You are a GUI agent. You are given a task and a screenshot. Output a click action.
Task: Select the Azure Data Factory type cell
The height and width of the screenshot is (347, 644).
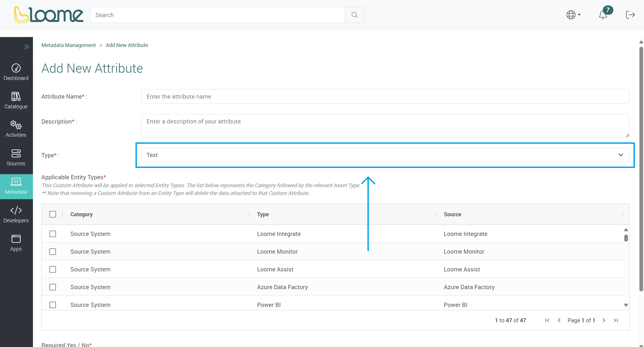[x=282, y=287]
